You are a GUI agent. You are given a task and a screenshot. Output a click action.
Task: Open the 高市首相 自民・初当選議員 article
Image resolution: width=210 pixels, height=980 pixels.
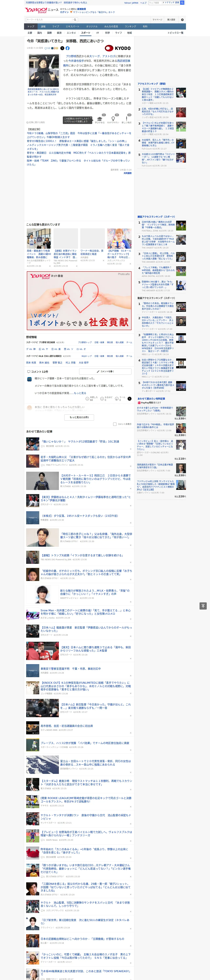67,726
